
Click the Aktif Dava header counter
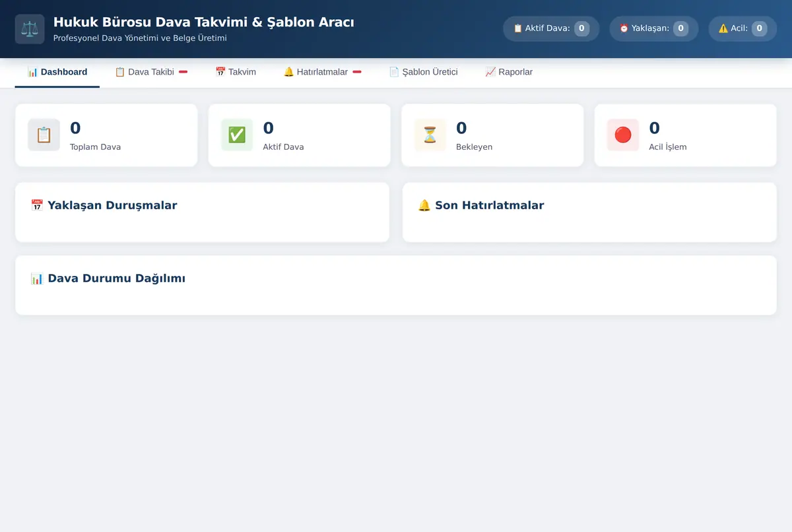551,28
